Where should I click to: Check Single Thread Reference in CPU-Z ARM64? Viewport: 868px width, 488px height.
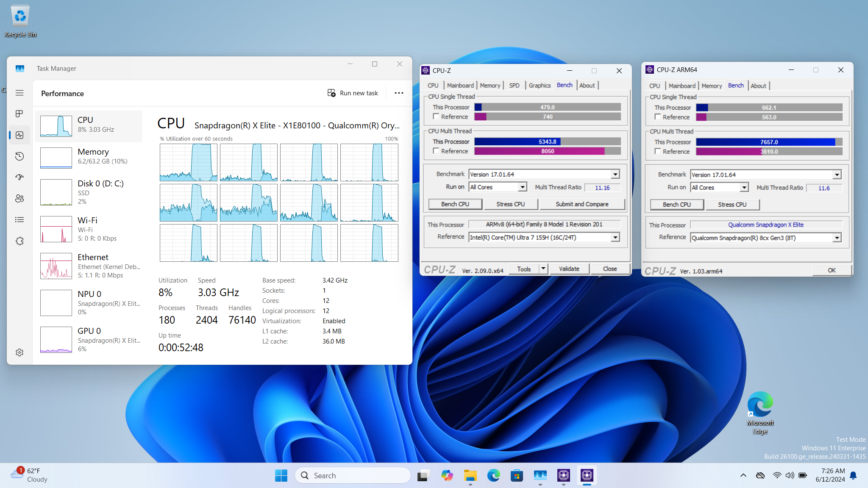click(x=657, y=117)
